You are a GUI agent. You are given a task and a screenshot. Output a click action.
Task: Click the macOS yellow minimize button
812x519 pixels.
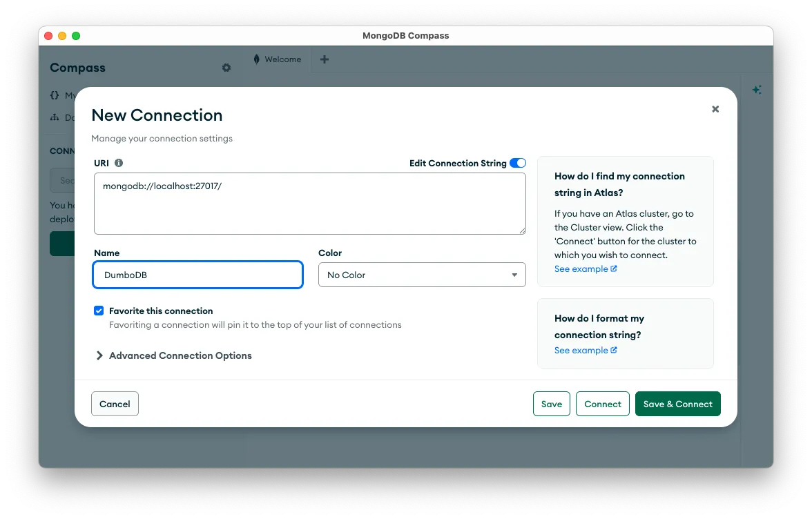(62, 36)
